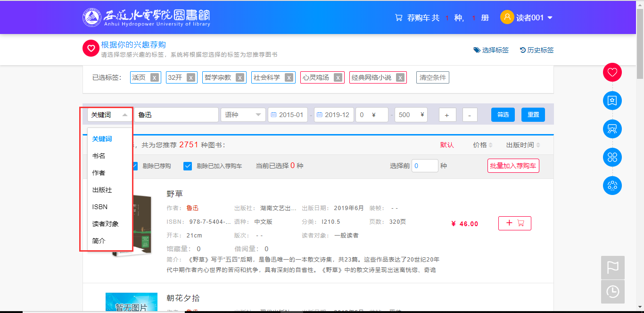Screen dimensions: 644x313
Task: Sort results by 价格 arrows
Action: pyautogui.click(x=483, y=145)
